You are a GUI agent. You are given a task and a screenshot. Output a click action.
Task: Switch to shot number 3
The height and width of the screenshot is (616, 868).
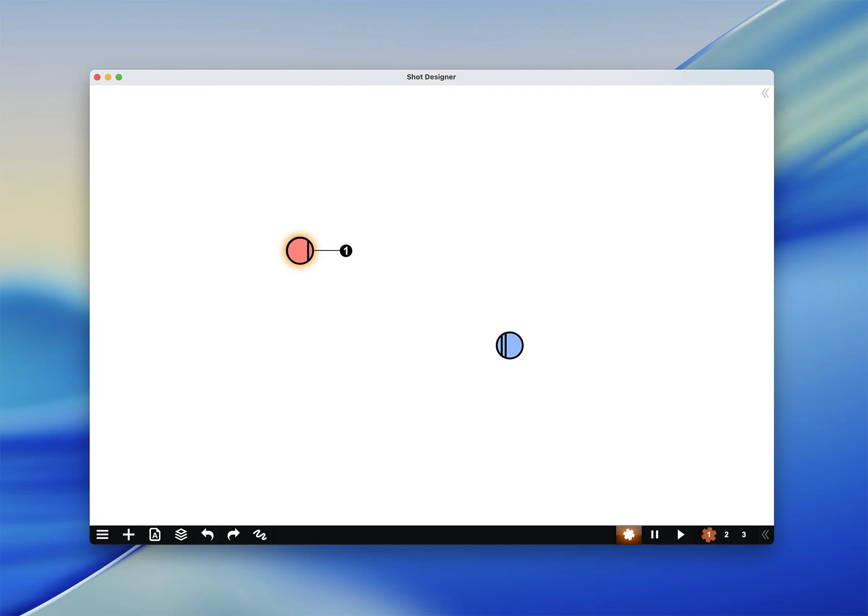click(744, 534)
